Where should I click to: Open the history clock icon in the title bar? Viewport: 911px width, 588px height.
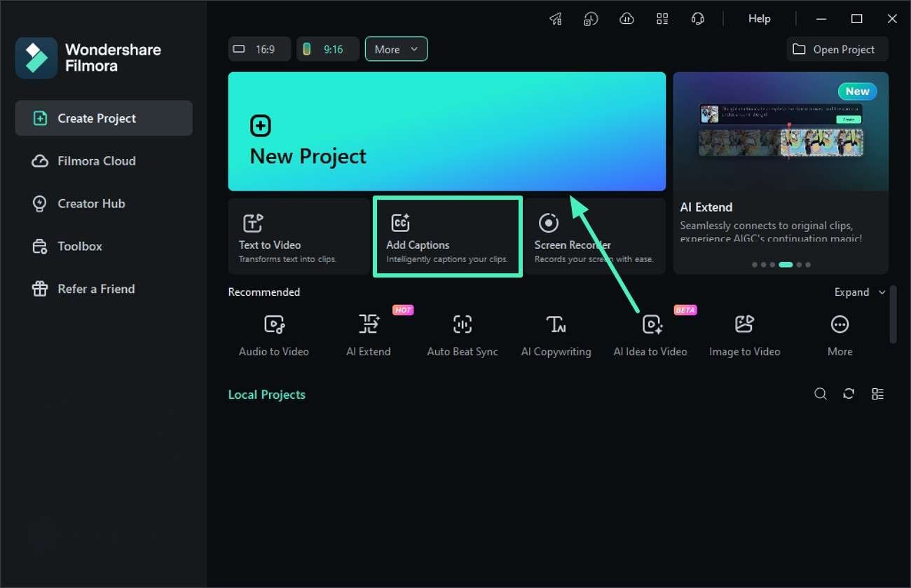pos(591,19)
